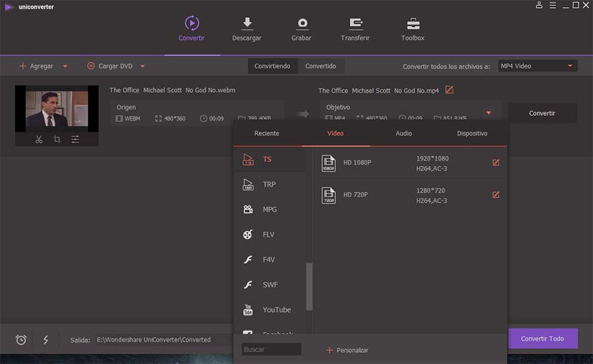The height and width of the screenshot is (364, 593).
Task: Click the format list scrollbar
Action: [310, 286]
